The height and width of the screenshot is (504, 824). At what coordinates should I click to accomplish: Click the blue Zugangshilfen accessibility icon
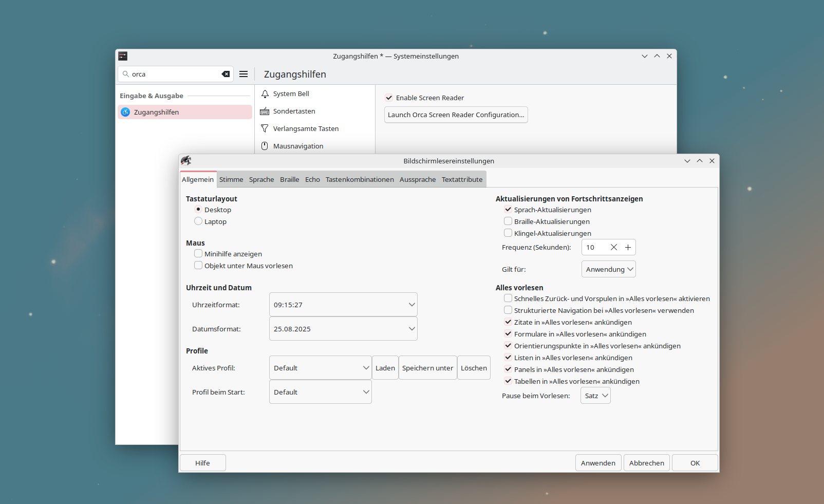[x=125, y=112]
